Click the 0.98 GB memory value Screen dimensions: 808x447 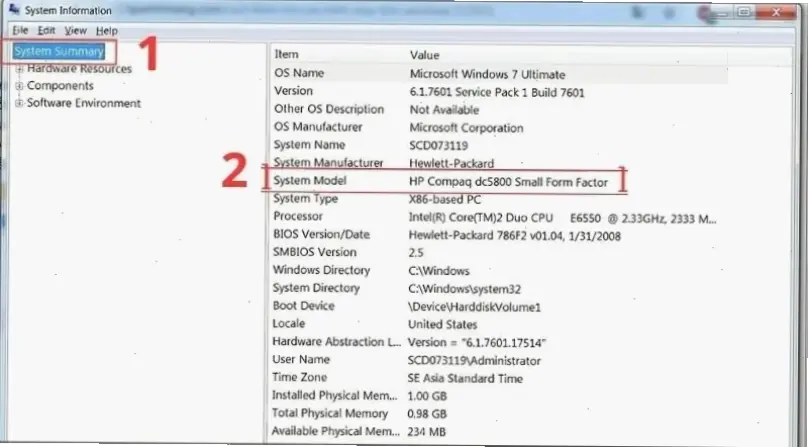(x=427, y=414)
